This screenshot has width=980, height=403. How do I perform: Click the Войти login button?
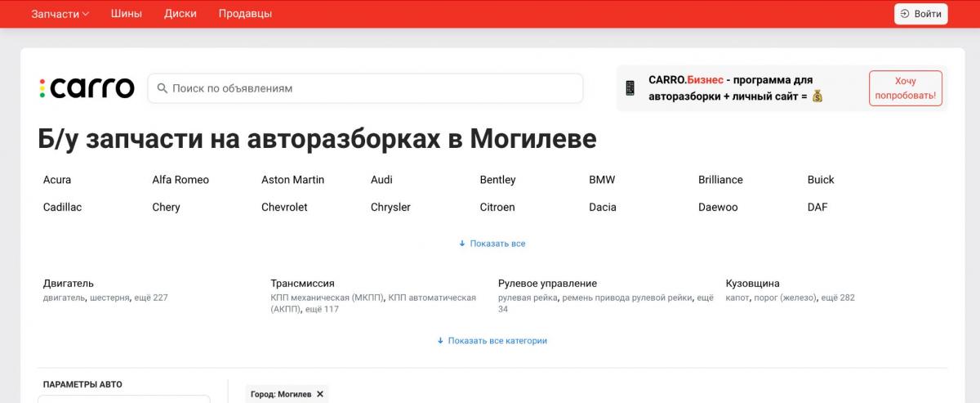coord(921,14)
